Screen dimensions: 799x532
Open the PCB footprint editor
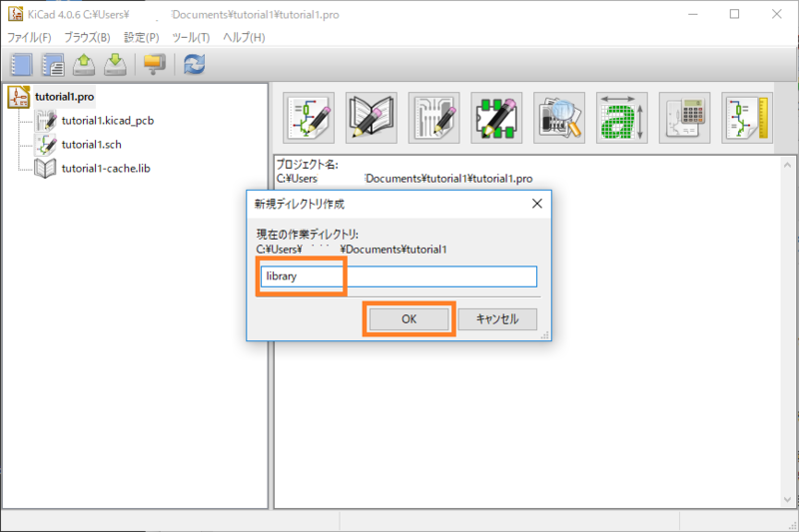click(x=496, y=118)
